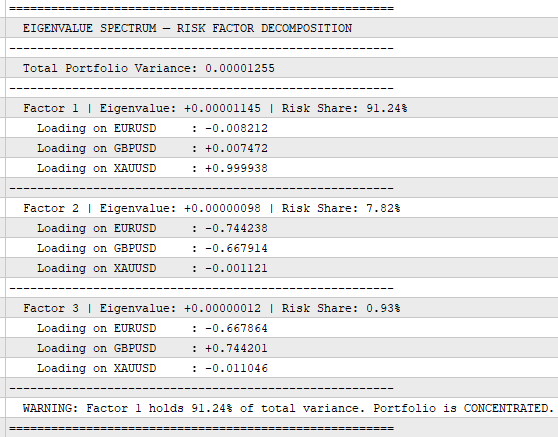Select the EIGENVALUE SPECTRUM title row

pos(282,28)
